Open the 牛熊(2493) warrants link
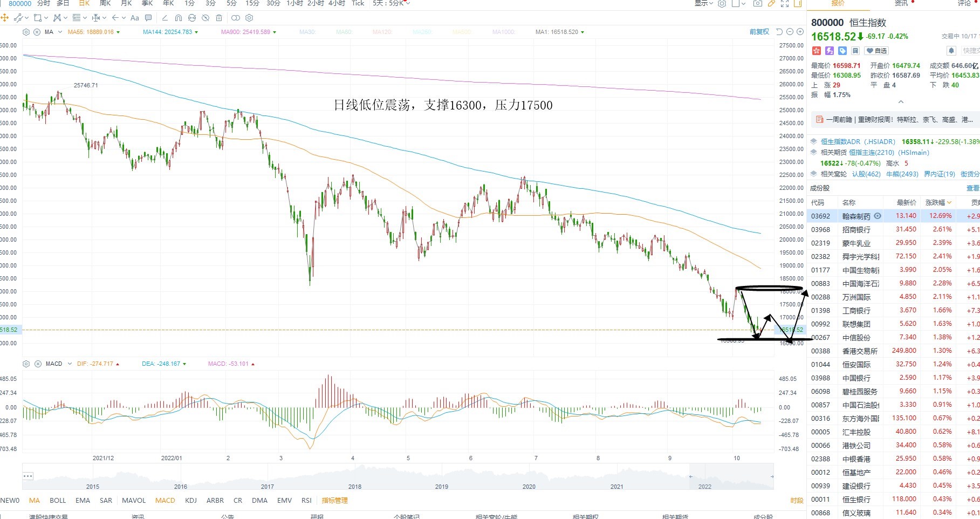 (902, 174)
